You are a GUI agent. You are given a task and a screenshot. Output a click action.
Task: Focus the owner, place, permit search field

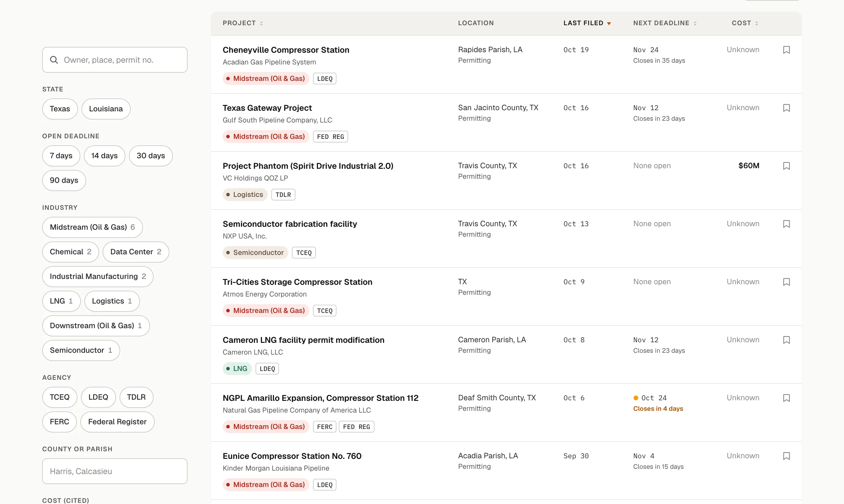(115, 60)
